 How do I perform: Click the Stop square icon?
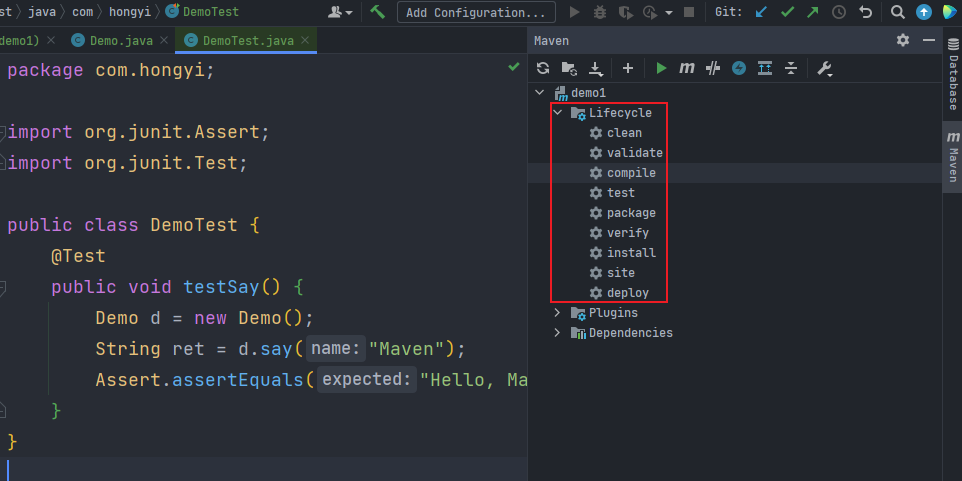689,12
